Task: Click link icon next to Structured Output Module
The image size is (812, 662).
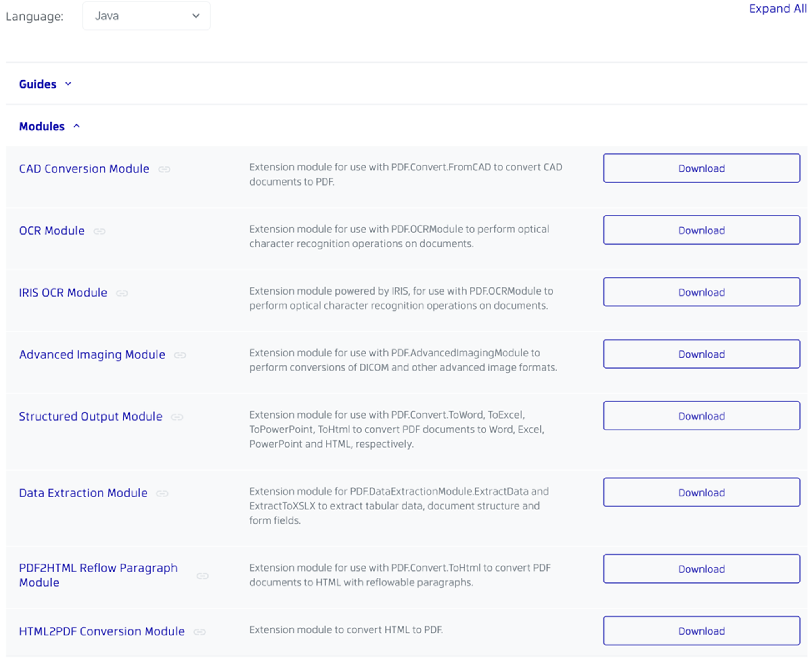Action: (x=177, y=417)
